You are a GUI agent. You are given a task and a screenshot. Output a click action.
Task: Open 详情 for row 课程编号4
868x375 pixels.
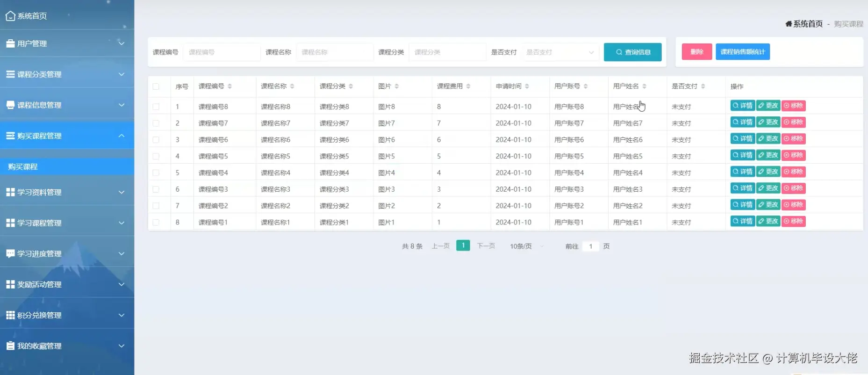pos(743,172)
